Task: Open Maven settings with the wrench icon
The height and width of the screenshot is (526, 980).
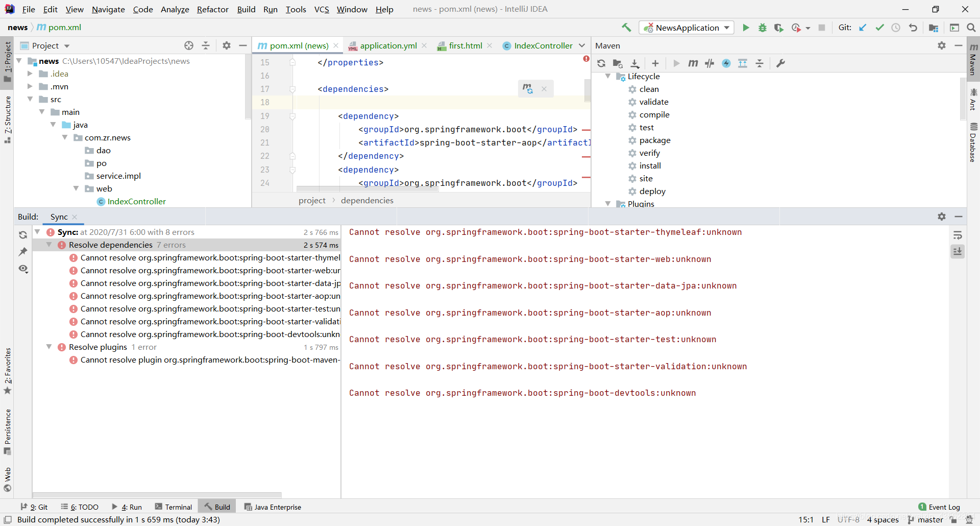Action: (x=780, y=63)
